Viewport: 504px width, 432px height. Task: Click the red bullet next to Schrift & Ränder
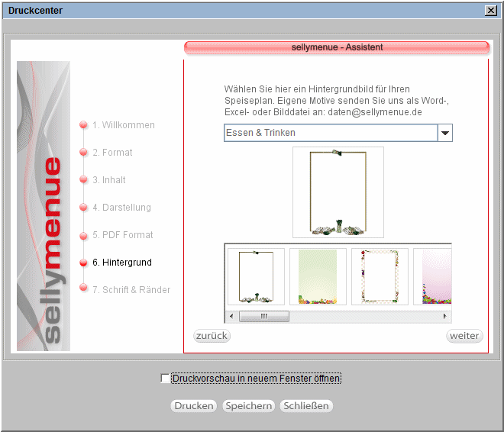(83, 287)
